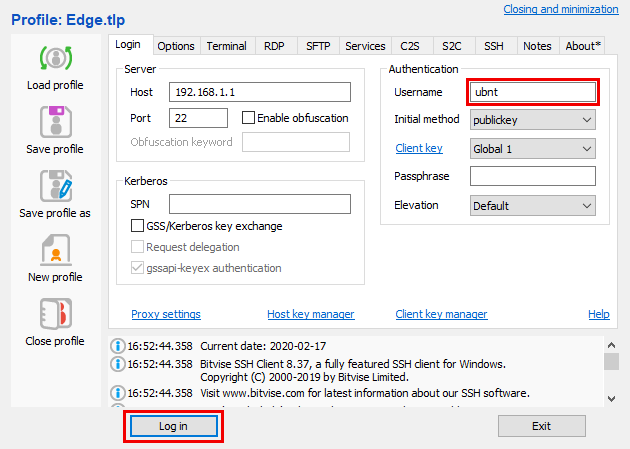This screenshot has width=630, height=449.
Task: Open the Proxy settings link
Action: pos(165,314)
